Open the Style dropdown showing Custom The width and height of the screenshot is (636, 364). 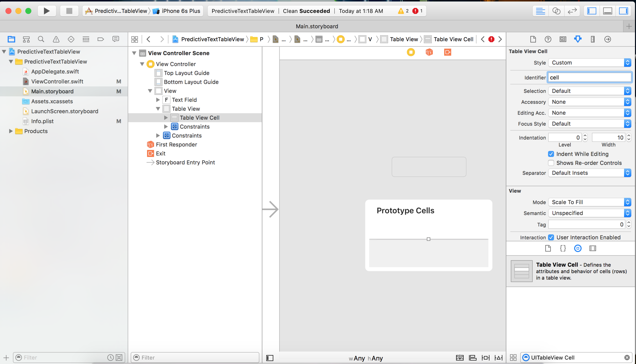coord(589,63)
